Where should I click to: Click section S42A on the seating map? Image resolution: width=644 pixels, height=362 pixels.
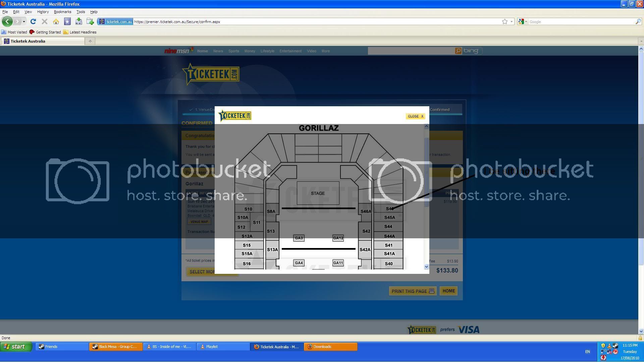(365, 250)
